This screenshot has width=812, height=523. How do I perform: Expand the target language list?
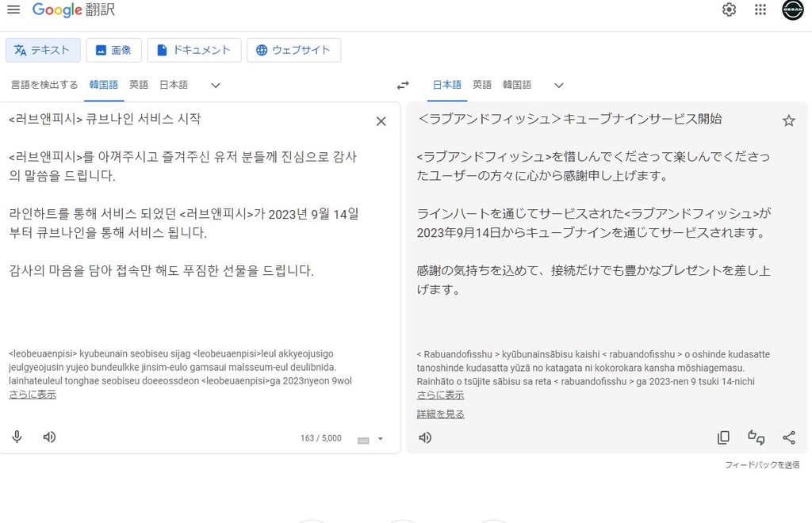559,86
